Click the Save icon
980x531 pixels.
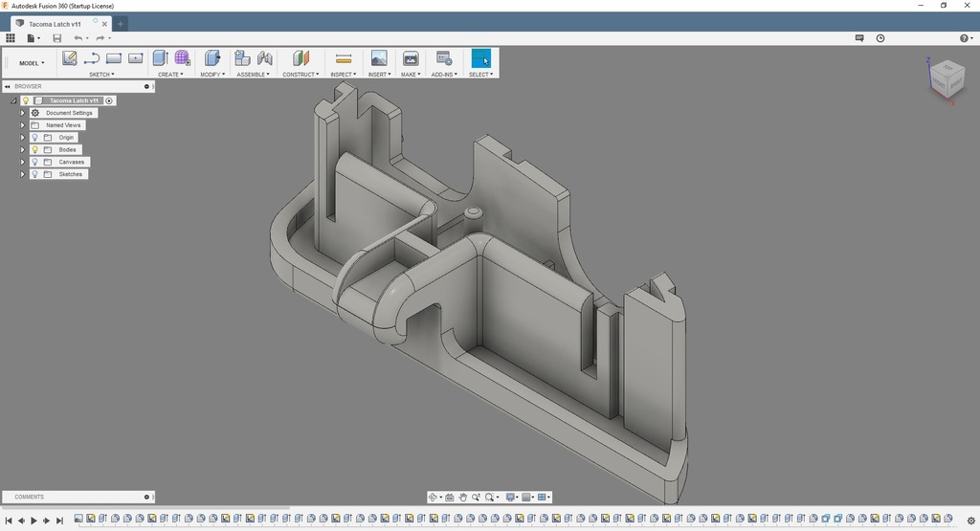click(x=56, y=38)
